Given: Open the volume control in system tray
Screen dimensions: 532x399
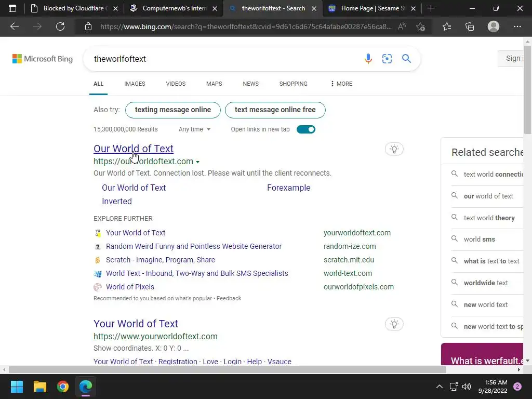Looking at the screenshot, I should [x=467, y=387].
